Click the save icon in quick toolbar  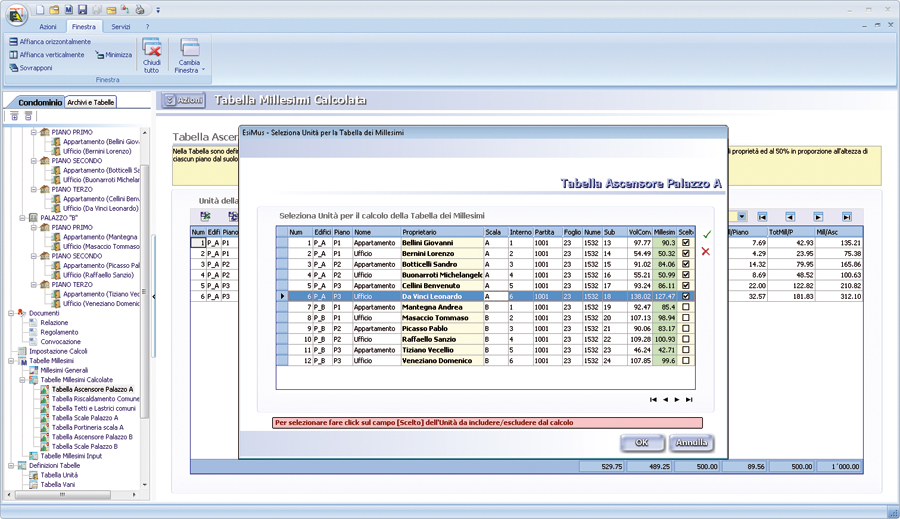tap(82, 9)
